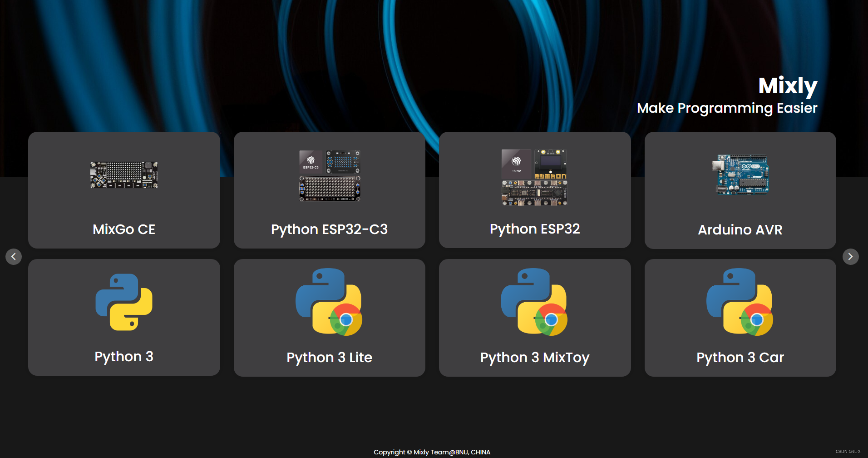
Task: Select the Python ESP32-C3 label
Action: (x=330, y=229)
